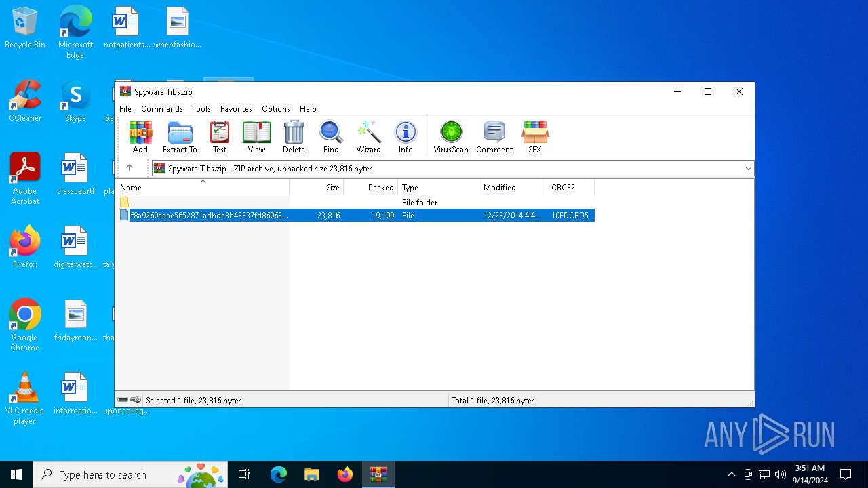The image size is (868, 488).
Task: Open the notification center icon
Action: click(846, 474)
